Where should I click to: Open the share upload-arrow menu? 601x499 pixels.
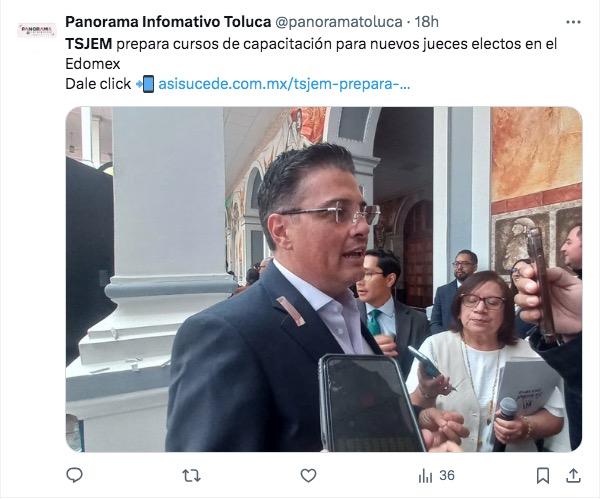[573, 476]
